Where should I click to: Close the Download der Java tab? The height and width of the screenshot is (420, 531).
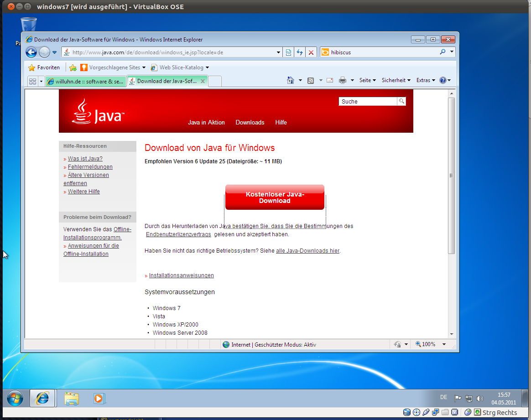point(203,81)
